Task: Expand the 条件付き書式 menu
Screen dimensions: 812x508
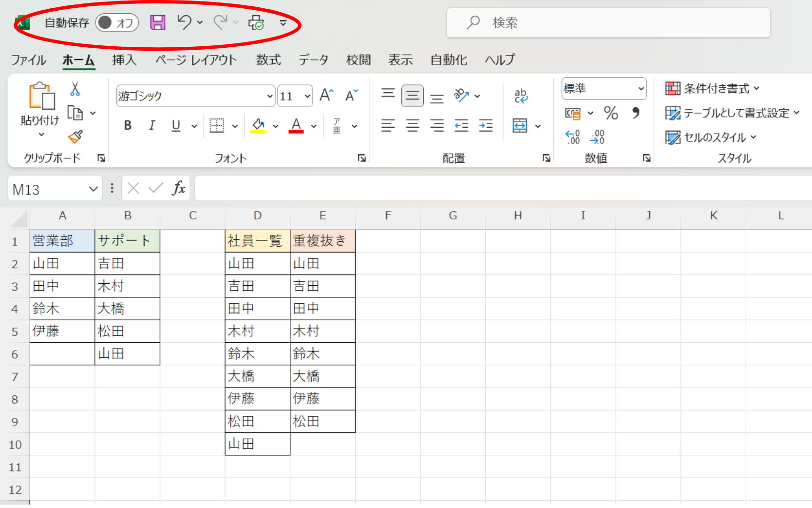Action: tap(713, 89)
